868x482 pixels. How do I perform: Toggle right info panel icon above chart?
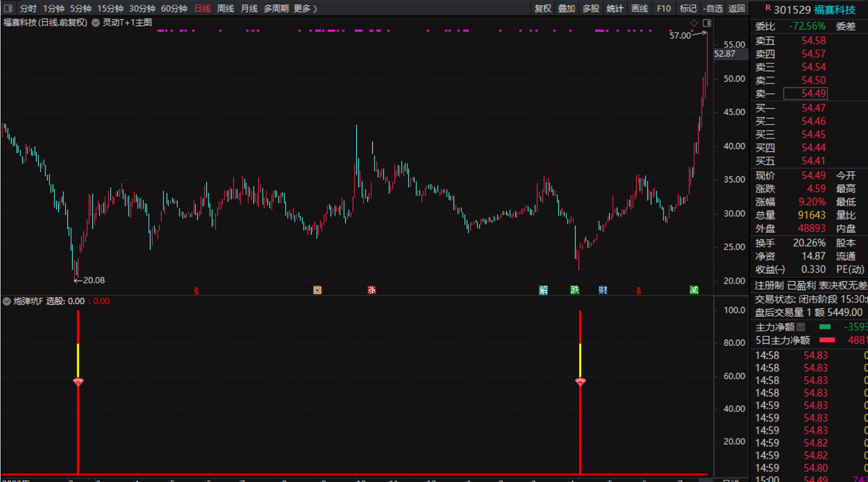[707, 23]
